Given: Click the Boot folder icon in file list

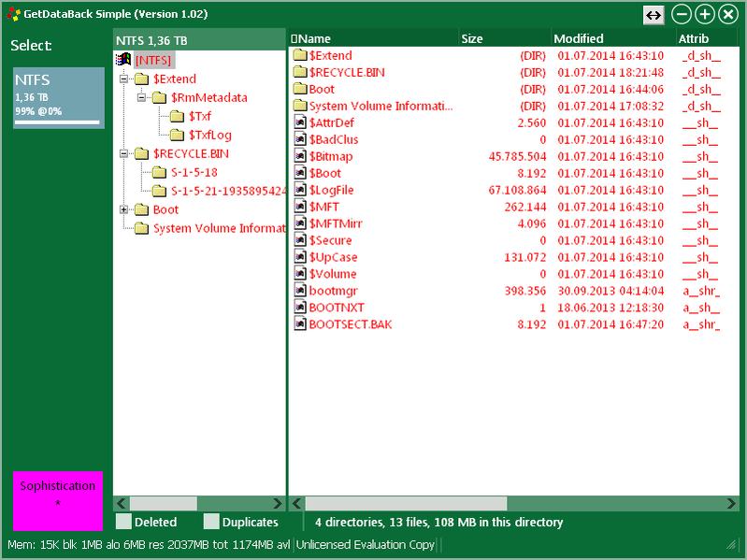Looking at the screenshot, I should pyautogui.click(x=300, y=89).
